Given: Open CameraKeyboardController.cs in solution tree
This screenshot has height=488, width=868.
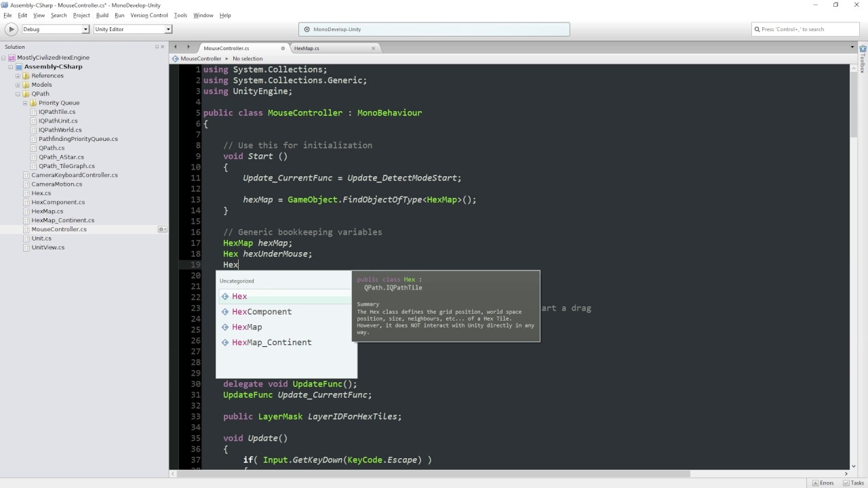Looking at the screenshot, I should (x=75, y=175).
